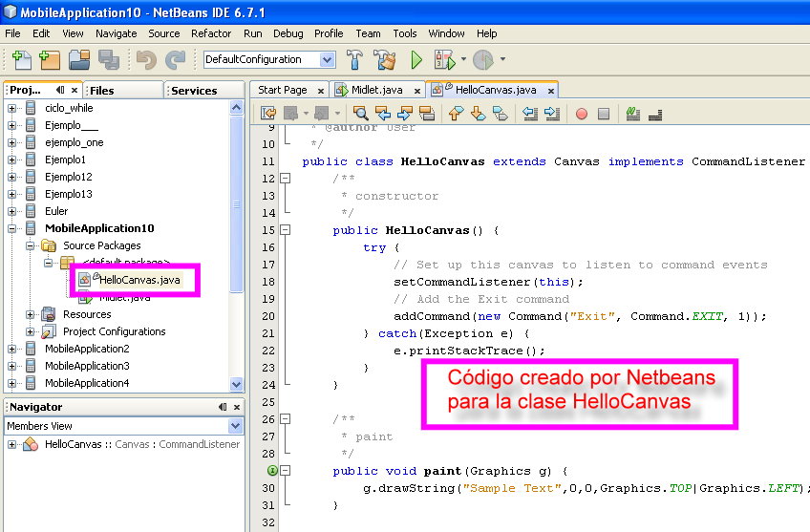This screenshot has height=532, width=810.
Task: Click the Profile Main Project icon
Action: 483,60
